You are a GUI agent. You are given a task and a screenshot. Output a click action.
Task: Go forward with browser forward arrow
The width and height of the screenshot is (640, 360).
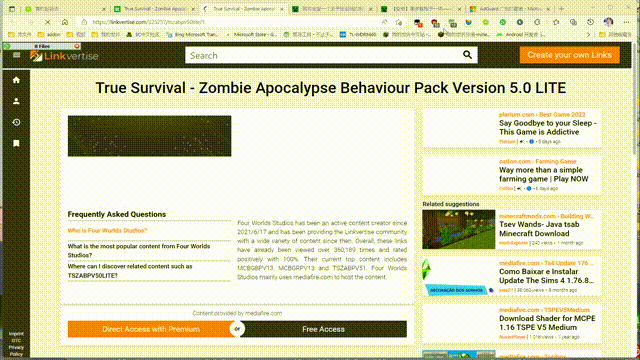point(30,22)
